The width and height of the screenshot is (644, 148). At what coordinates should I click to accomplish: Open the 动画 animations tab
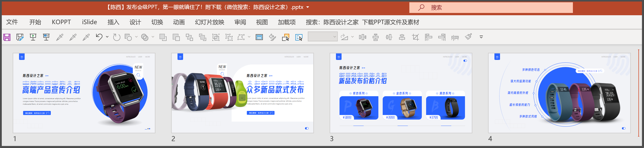(x=179, y=22)
